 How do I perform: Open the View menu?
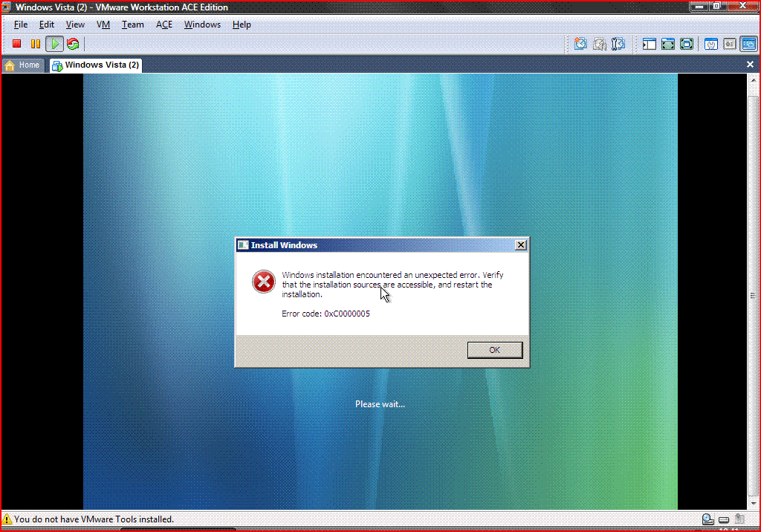(75, 25)
